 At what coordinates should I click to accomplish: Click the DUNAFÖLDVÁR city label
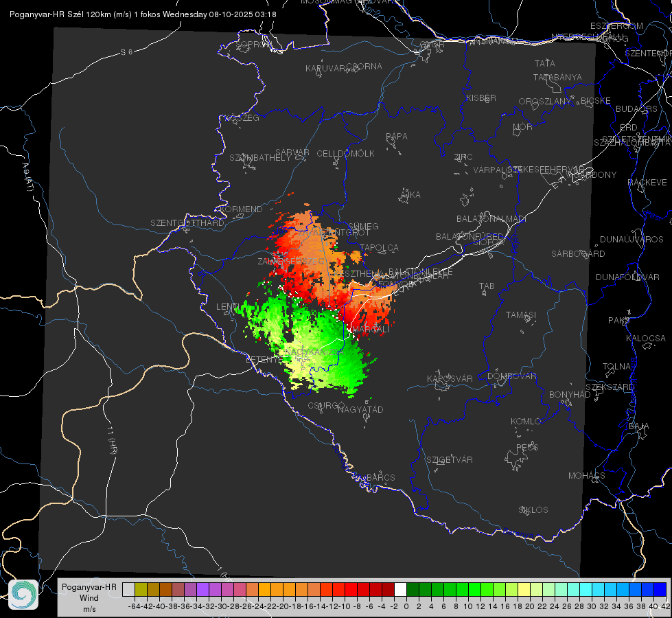[627, 277]
